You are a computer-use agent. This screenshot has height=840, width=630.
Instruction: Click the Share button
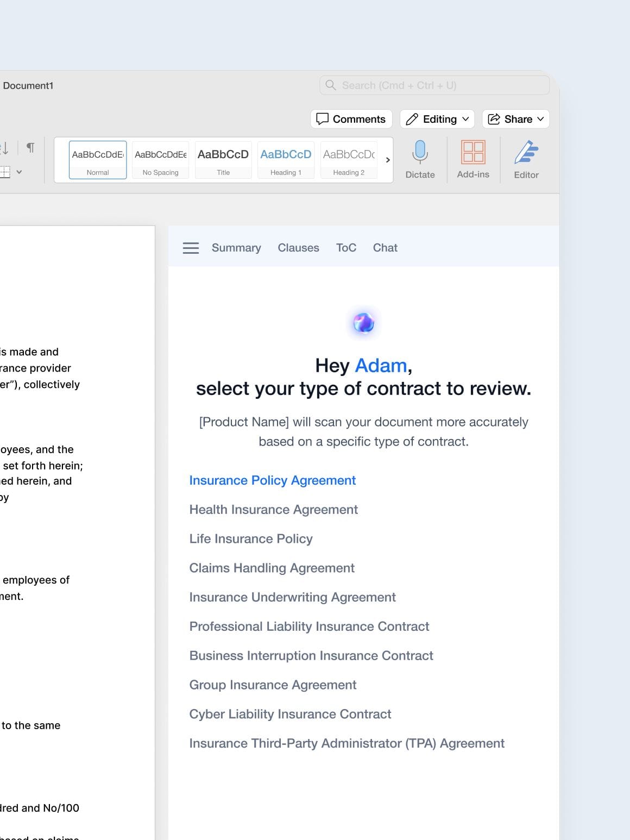(515, 119)
